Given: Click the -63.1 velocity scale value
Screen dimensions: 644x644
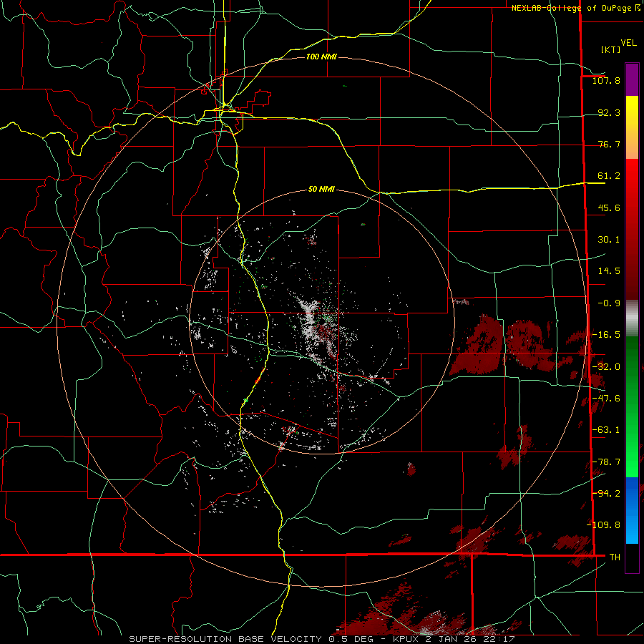Looking at the screenshot, I should point(606,430).
